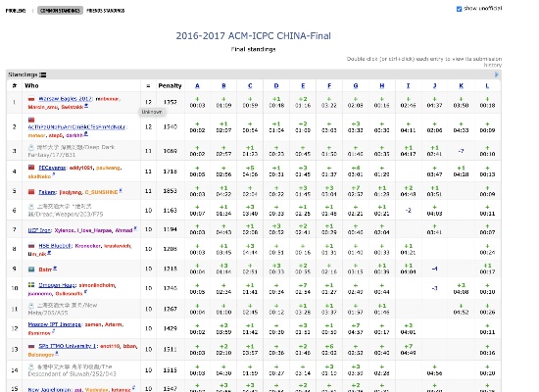Screen dimensions: 539x392
Task: Click the flag icon next to Batrr
Action: (31, 269)
